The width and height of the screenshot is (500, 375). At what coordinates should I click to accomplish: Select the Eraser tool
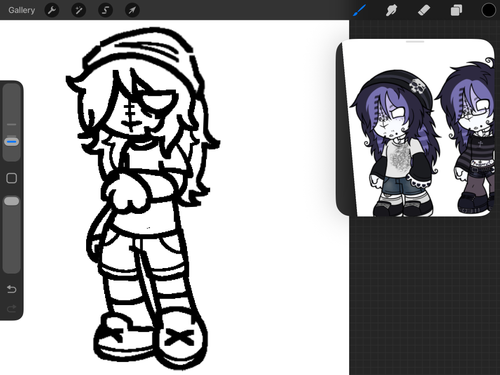(424, 10)
